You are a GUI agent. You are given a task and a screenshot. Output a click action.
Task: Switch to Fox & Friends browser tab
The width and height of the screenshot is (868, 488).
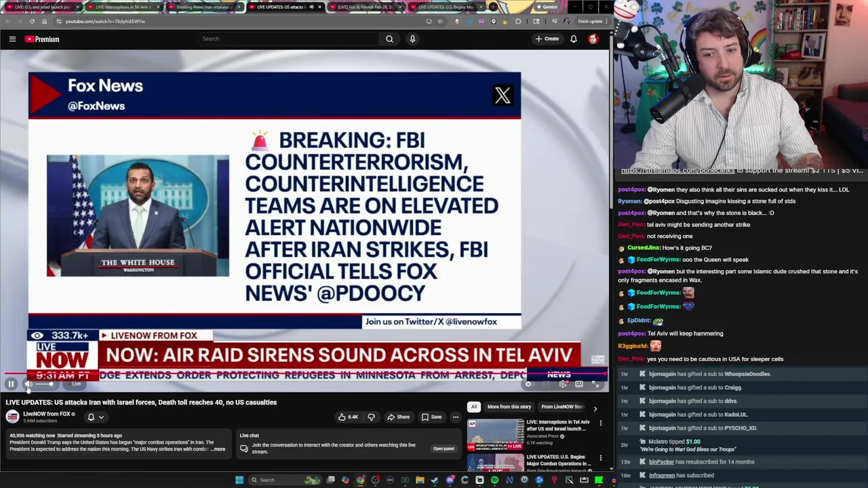tap(365, 7)
